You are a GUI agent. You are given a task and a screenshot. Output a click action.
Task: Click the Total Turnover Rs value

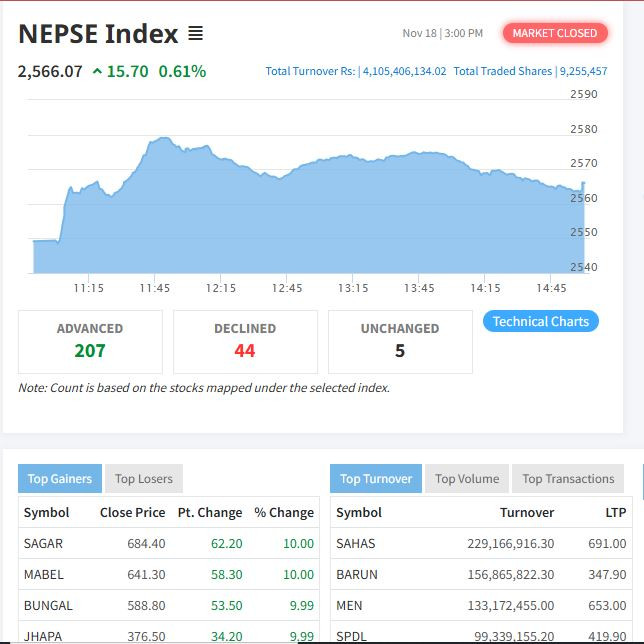click(x=402, y=72)
